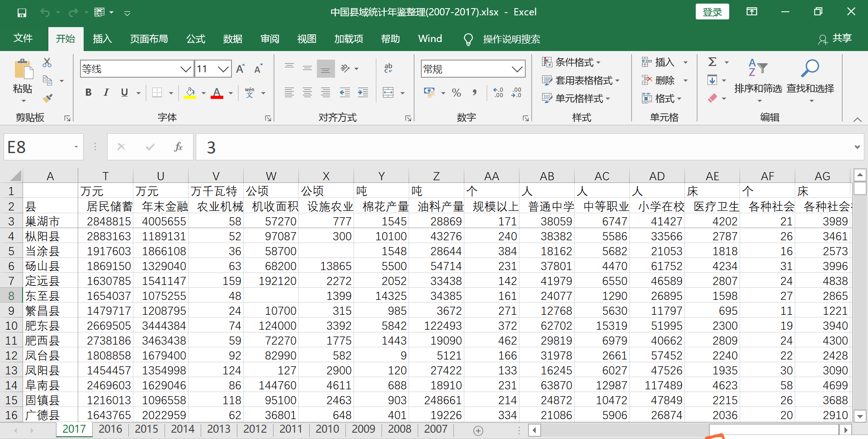The width and height of the screenshot is (868, 439).
Task: Click the Save icon in title bar
Action: 22,13
